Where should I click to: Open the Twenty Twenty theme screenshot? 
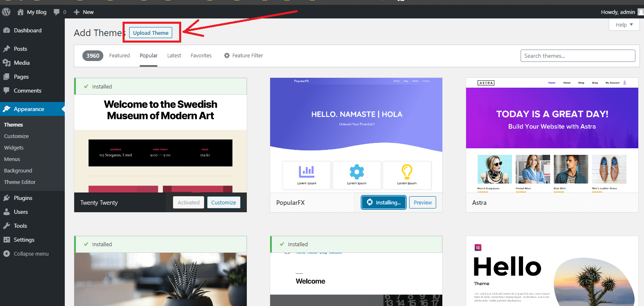tap(160, 143)
